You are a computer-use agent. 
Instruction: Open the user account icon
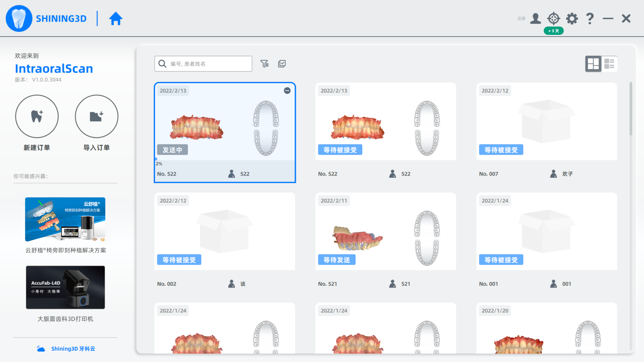coord(535,18)
